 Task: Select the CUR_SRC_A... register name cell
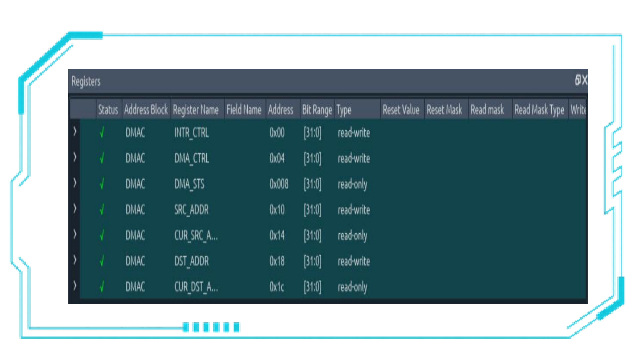click(x=196, y=236)
